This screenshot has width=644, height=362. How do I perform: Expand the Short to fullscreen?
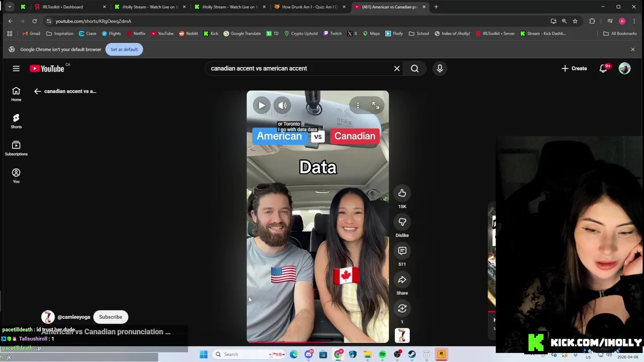pyautogui.click(x=376, y=105)
